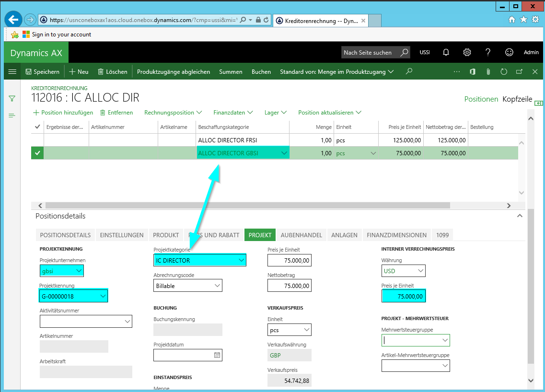Click the Projektdatum date field
The image size is (545, 392).
tap(183, 355)
